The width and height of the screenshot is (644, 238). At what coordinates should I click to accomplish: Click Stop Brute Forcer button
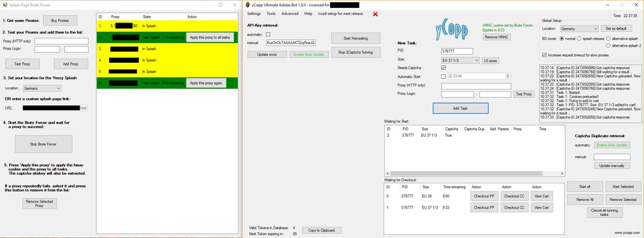(43, 144)
